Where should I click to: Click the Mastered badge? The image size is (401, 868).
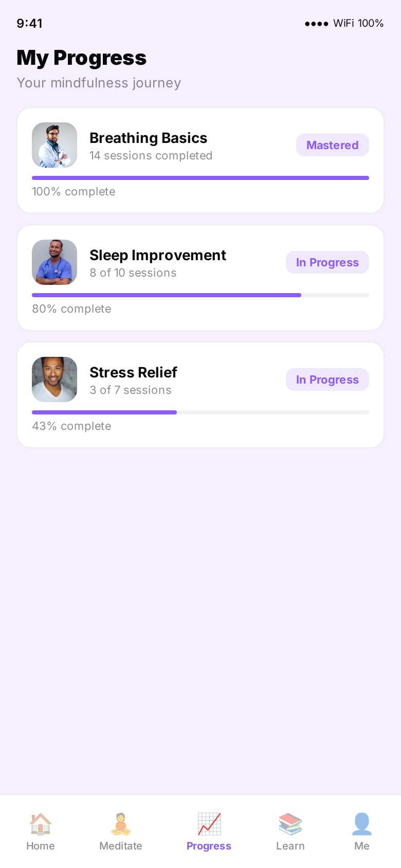point(332,145)
